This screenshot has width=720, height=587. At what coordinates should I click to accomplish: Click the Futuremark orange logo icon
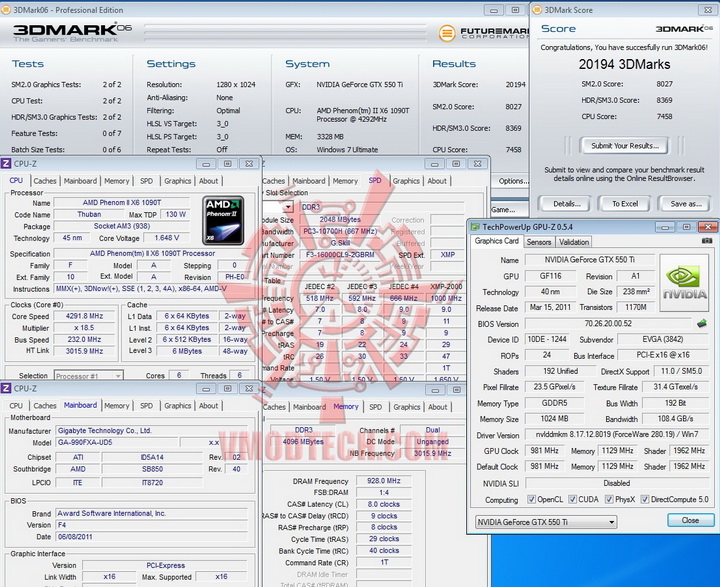[447, 33]
